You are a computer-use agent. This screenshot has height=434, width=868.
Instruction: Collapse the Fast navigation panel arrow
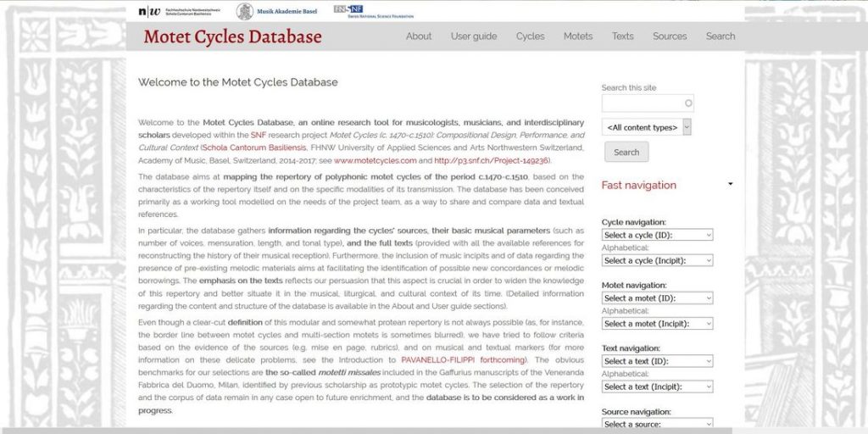tap(730, 184)
